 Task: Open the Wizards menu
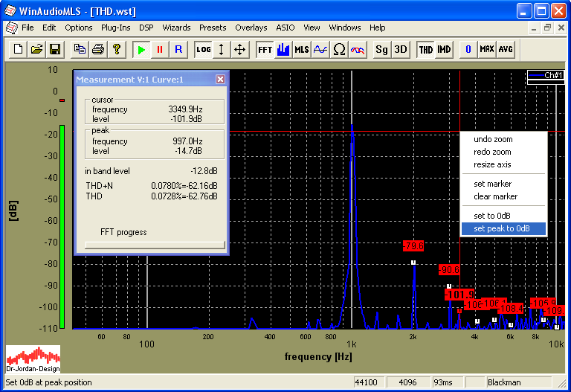point(176,28)
